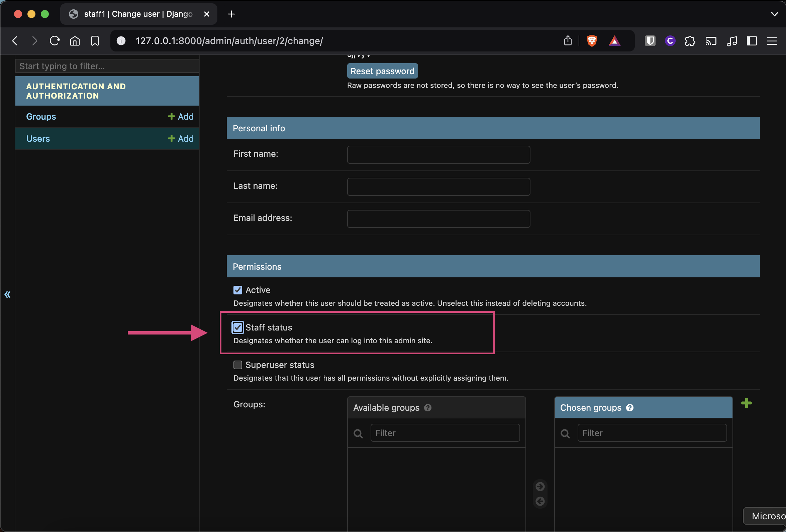Viewport: 786px width, 532px height.
Task: Uncheck the Active checkbox
Action: [238, 290]
